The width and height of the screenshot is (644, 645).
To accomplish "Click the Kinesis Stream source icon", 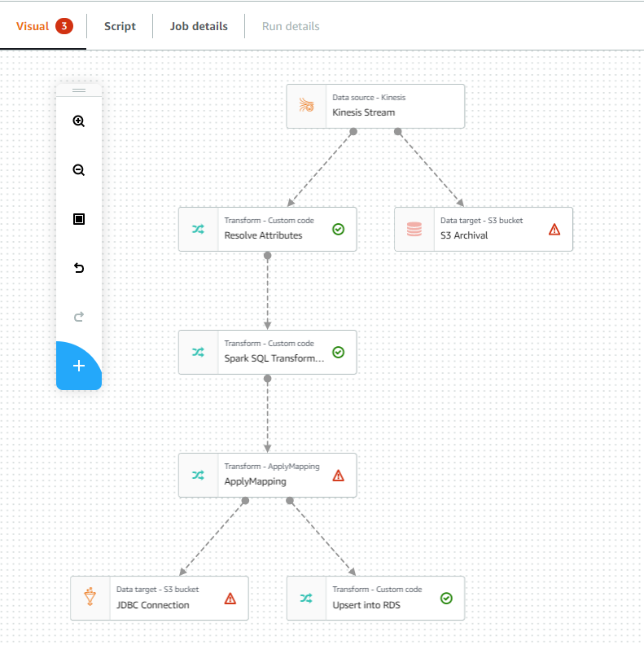I will click(306, 106).
